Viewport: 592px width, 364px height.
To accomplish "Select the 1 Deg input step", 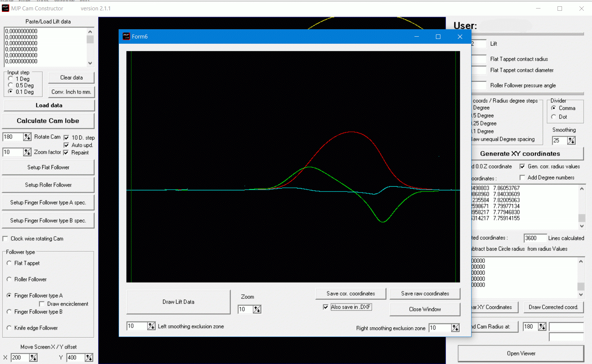I will coord(11,79).
